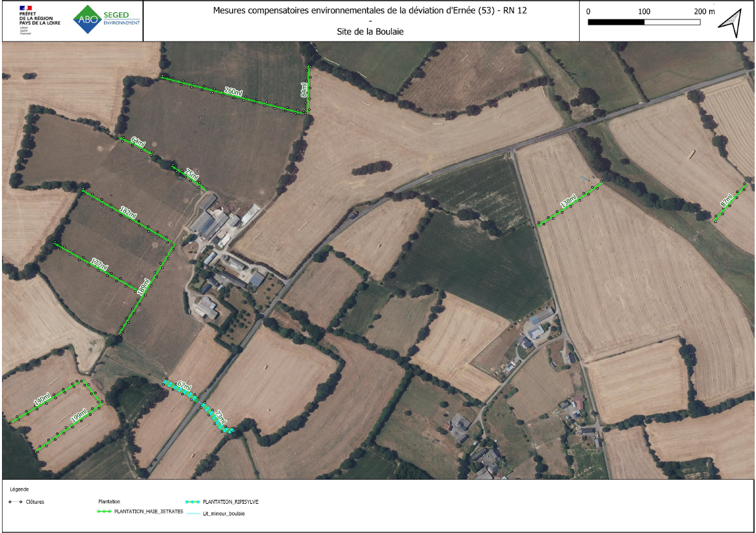This screenshot has height=533, width=756.
Task: Click the 200 m scale bar label
Action: [703, 12]
